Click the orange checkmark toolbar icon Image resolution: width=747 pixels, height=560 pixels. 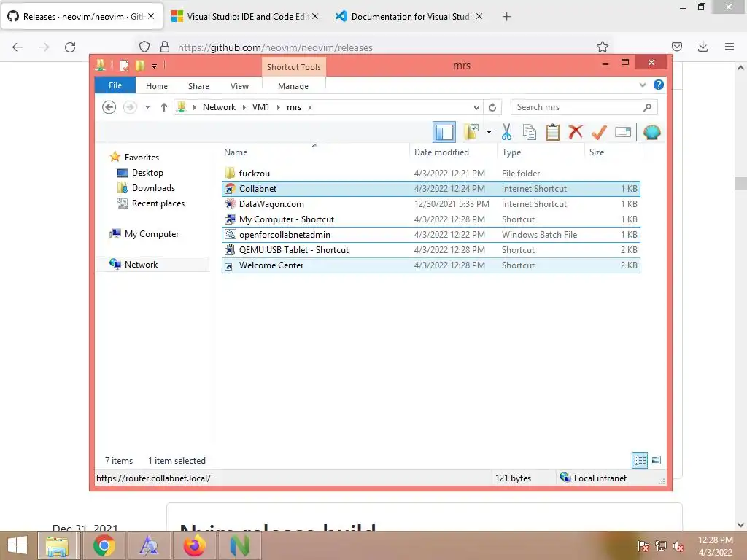pos(599,132)
